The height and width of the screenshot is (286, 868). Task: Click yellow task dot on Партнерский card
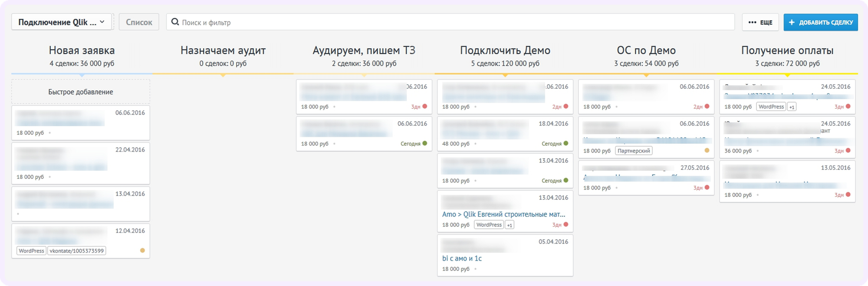(x=707, y=150)
